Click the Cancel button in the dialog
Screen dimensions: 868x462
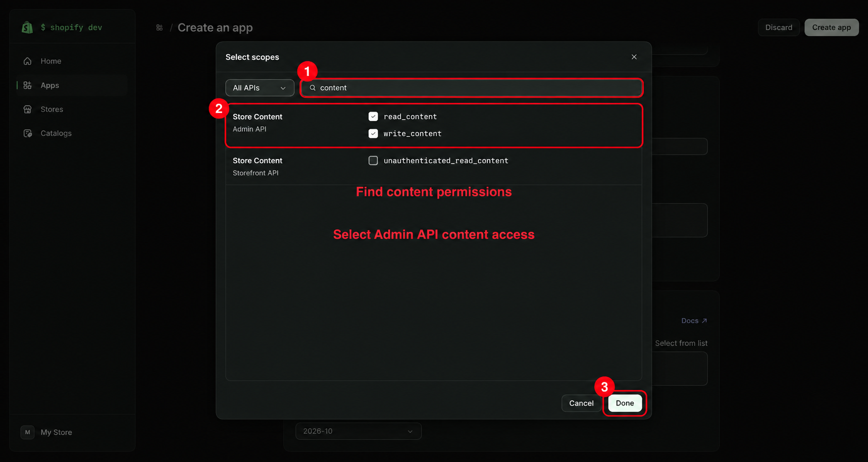coord(581,403)
